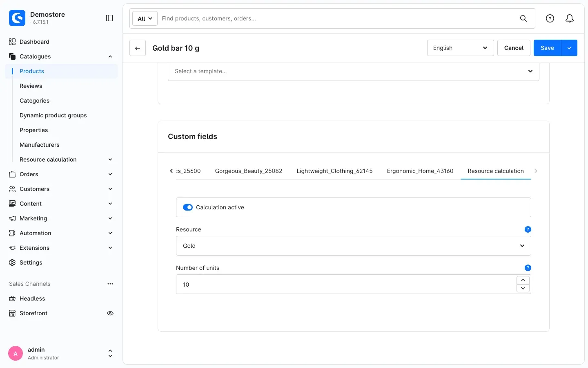The width and height of the screenshot is (588, 368).
Task: Click the search magnifier icon
Action: click(523, 18)
